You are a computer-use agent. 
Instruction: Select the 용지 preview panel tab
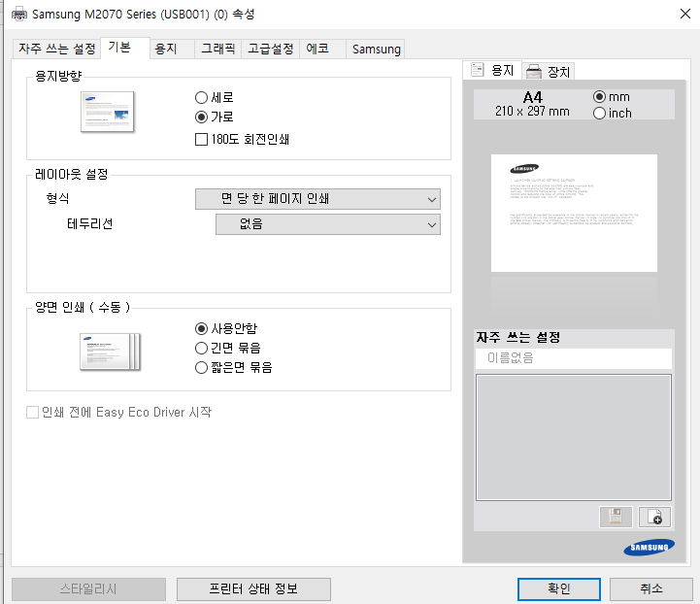coord(493,71)
